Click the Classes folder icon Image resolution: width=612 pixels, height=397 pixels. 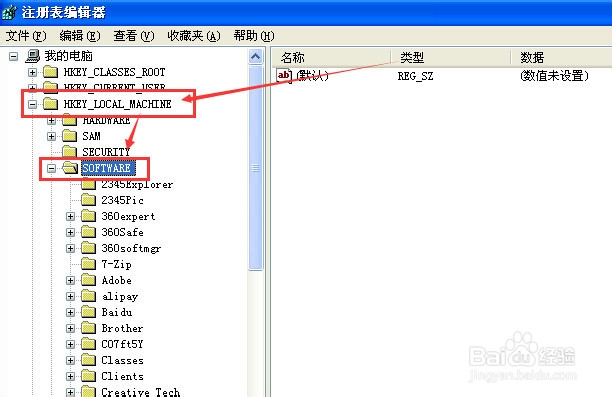click(89, 360)
